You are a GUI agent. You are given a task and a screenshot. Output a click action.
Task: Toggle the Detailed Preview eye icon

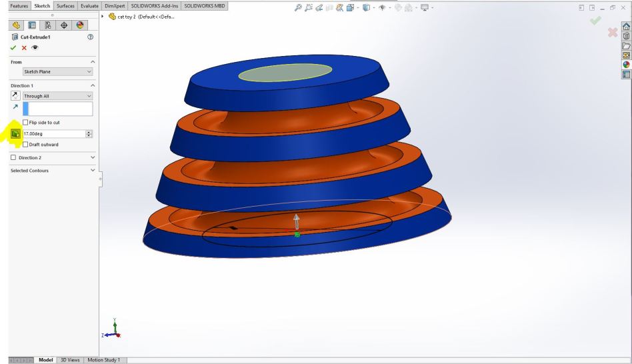pyautogui.click(x=36, y=49)
